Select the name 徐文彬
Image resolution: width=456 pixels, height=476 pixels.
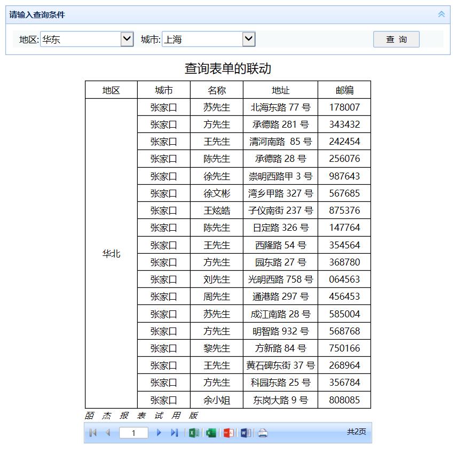coord(217,193)
